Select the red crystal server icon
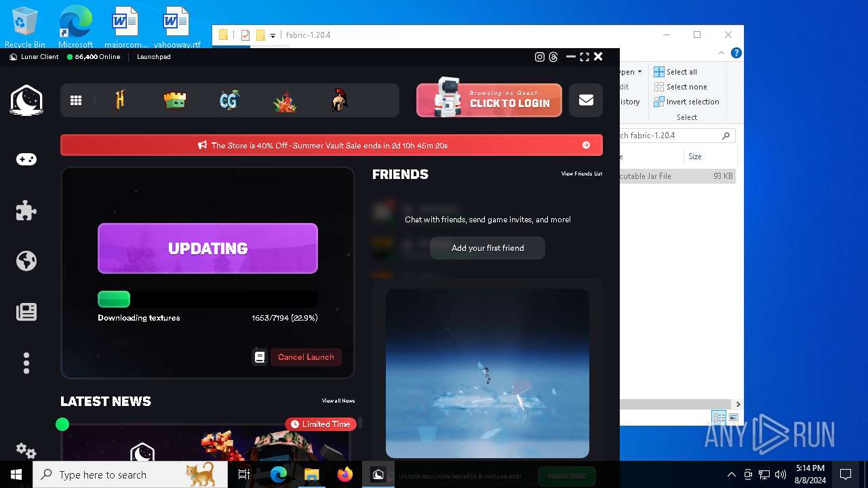This screenshot has height=488, width=868. coord(285,101)
